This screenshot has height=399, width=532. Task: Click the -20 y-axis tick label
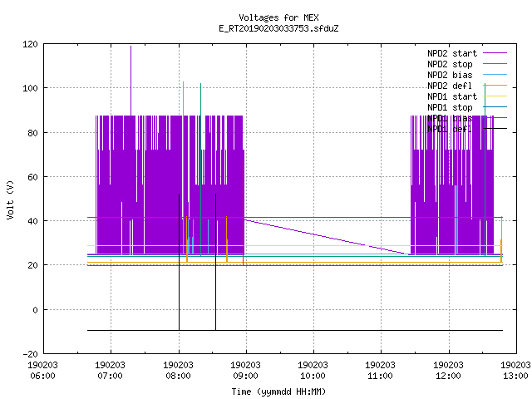[30, 354]
